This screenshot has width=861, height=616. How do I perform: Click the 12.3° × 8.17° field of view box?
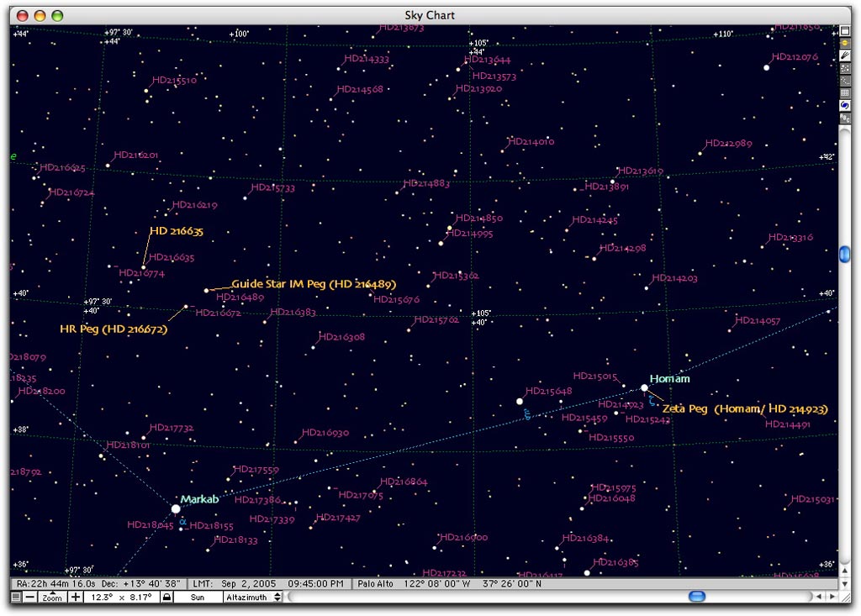click(x=121, y=597)
